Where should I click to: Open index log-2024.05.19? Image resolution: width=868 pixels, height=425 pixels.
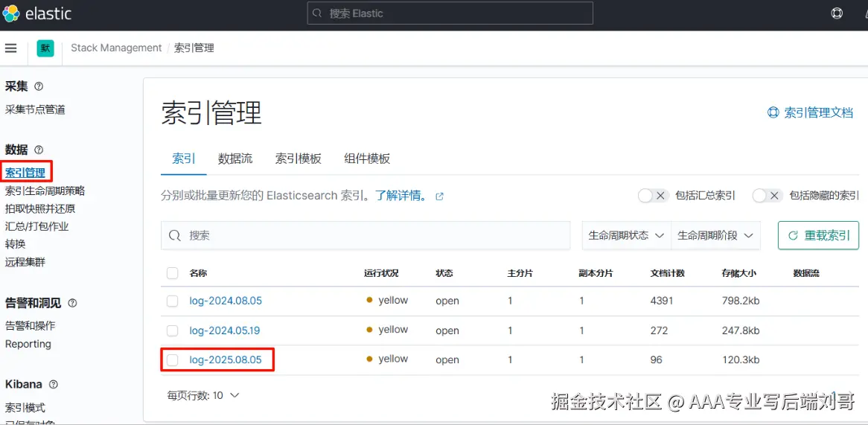(x=225, y=330)
